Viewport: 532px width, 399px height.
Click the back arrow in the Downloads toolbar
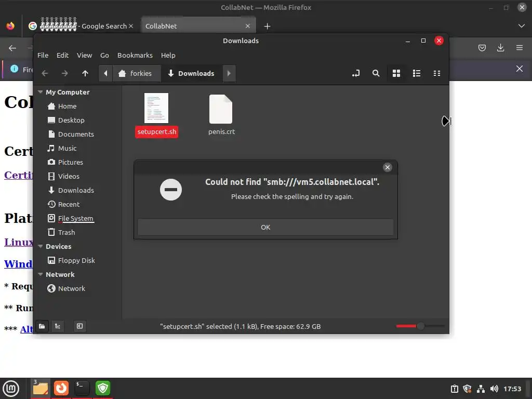(45, 73)
